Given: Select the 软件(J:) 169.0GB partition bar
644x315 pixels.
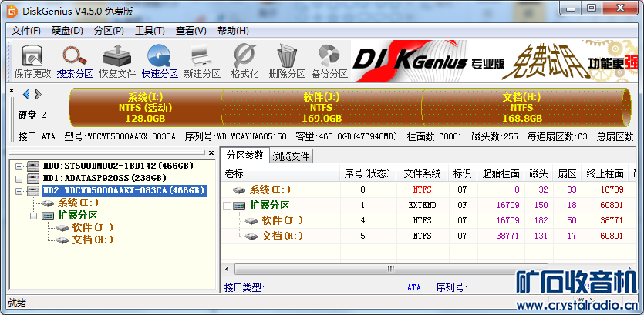Looking at the screenshot, I should pyautogui.click(x=322, y=108).
